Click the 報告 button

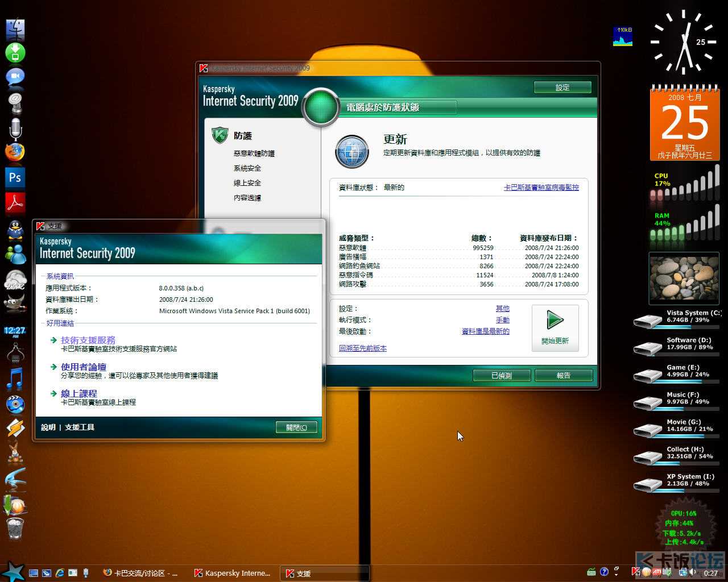pos(564,376)
